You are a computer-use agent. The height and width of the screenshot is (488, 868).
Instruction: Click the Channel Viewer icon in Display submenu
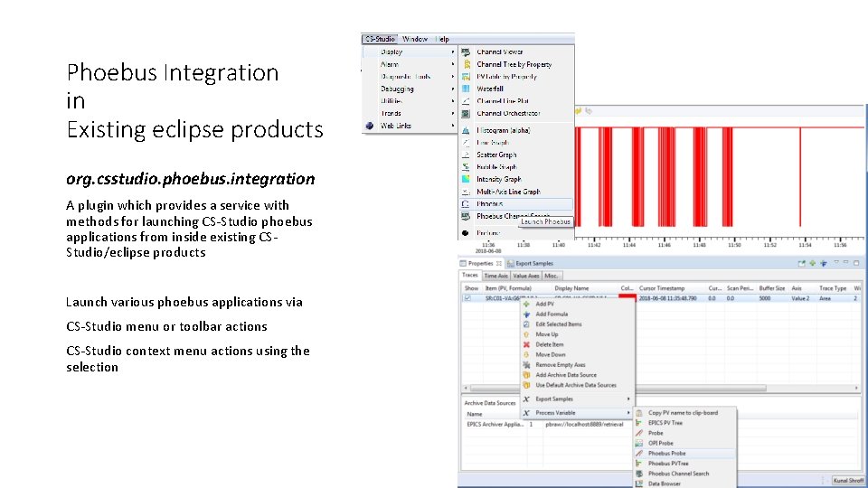point(466,52)
